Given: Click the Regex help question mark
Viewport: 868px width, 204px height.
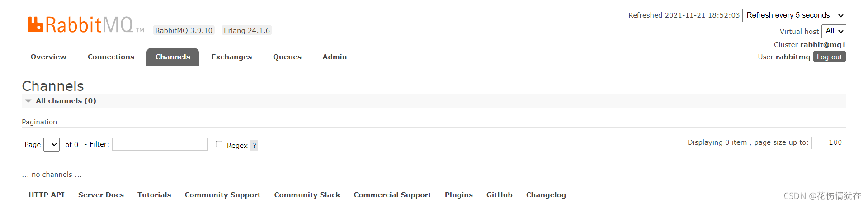Looking at the screenshot, I should pyautogui.click(x=254, y=145).
